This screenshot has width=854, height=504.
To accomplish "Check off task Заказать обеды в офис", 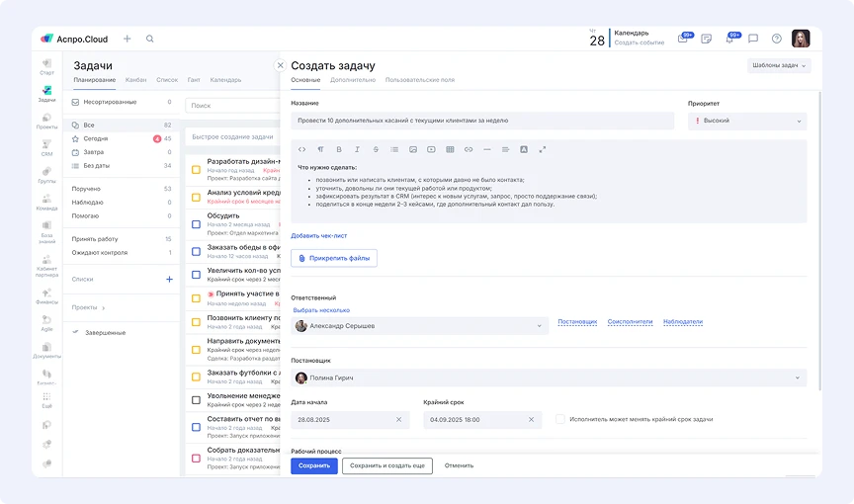I will click(x=196, y=251).
